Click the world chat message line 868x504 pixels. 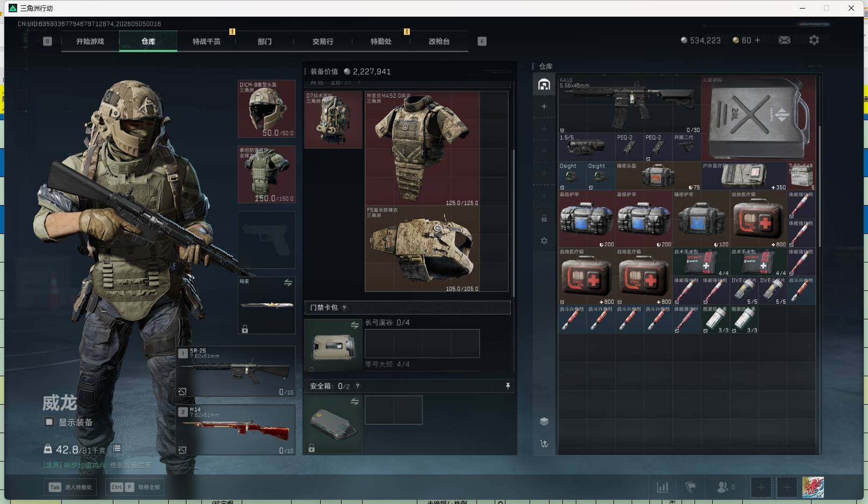pyautogui.click(x=98, y=465)
